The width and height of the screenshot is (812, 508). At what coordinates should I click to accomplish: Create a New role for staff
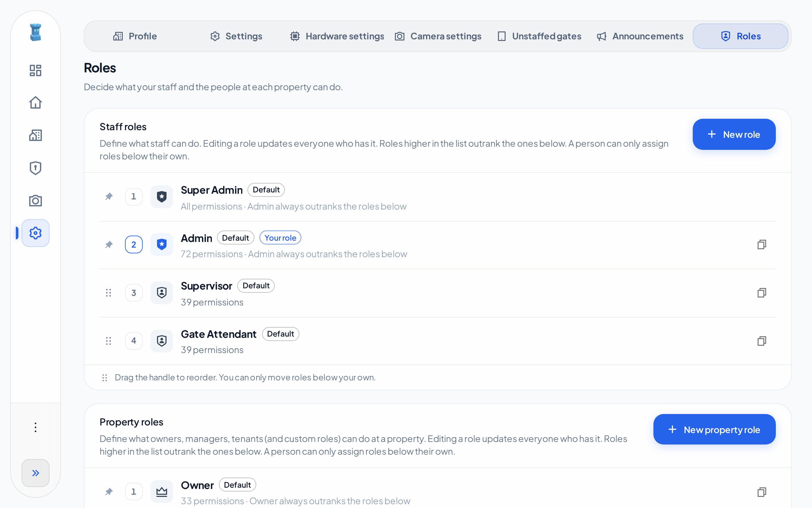coord(734,134)
